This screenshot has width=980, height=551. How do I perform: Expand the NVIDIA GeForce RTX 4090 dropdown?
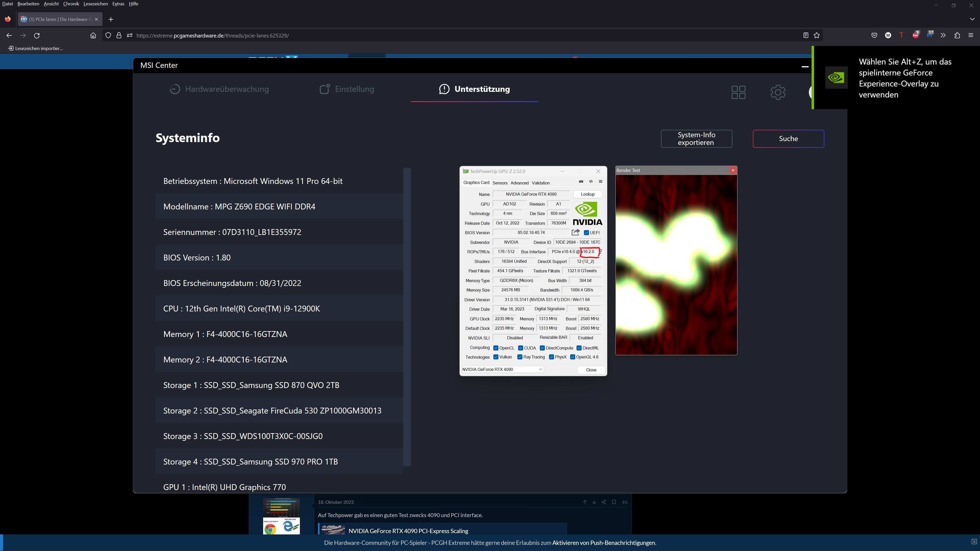tap(540, 369)
